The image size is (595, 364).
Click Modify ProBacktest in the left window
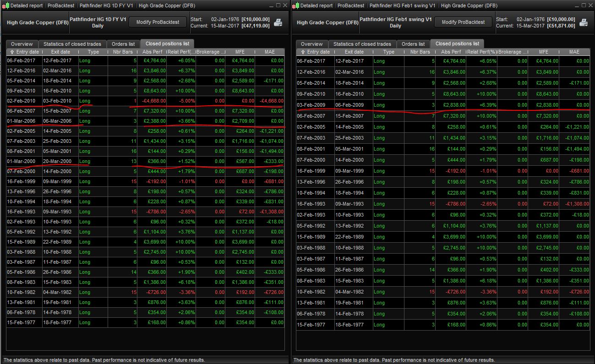coord(158,22)
